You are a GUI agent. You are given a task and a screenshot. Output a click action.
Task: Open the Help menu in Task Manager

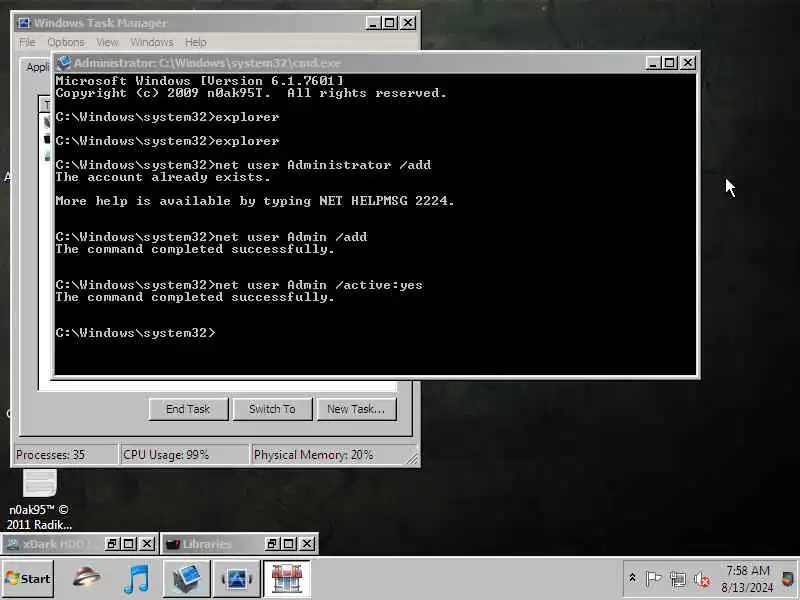click(x=195, y=42)
